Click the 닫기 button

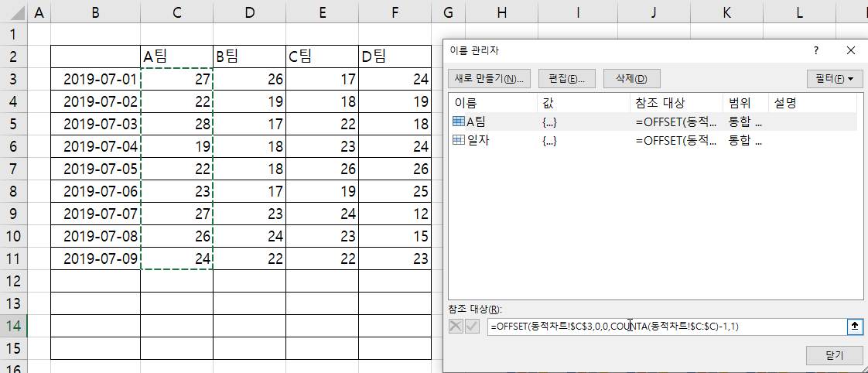point(835,355)
